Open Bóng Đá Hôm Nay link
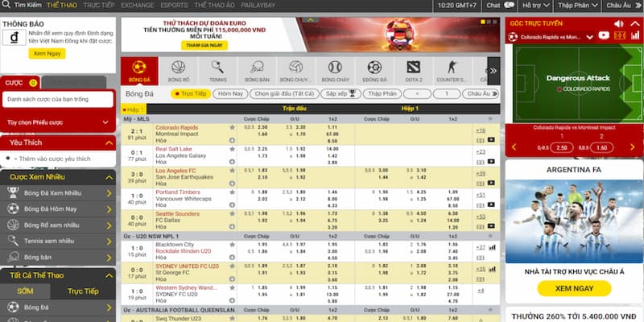The width and height of the screenshot is (644, 322). coord(57,209)
